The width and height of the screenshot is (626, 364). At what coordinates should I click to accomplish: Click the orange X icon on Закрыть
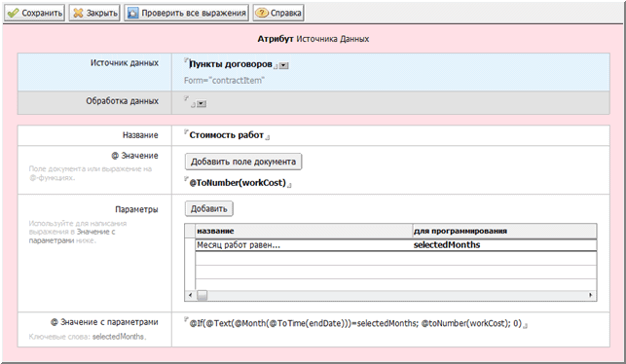78,14
